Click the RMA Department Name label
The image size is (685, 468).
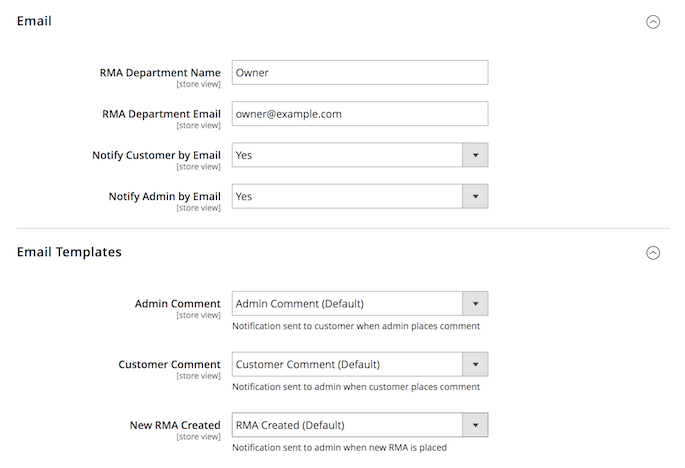pyautogui.click(x=160, y=73)
